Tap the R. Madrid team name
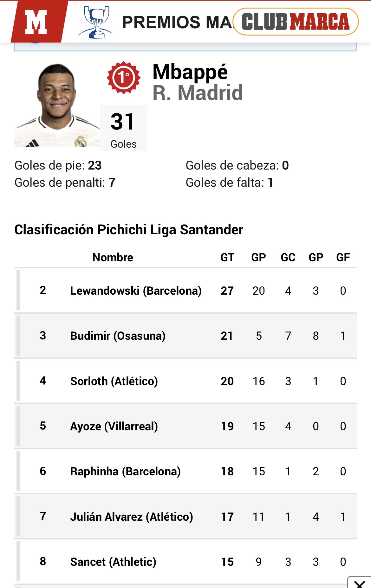371x588 pixels. 198,93
